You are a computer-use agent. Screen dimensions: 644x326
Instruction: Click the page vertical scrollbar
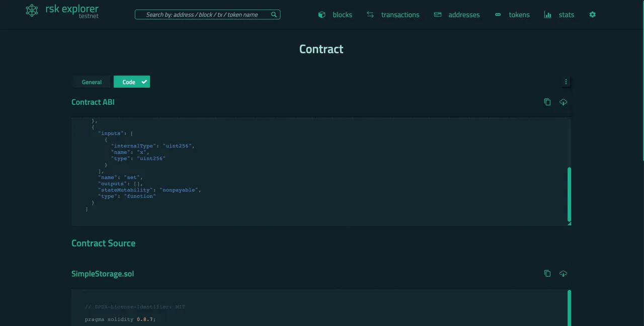[642, 80]
